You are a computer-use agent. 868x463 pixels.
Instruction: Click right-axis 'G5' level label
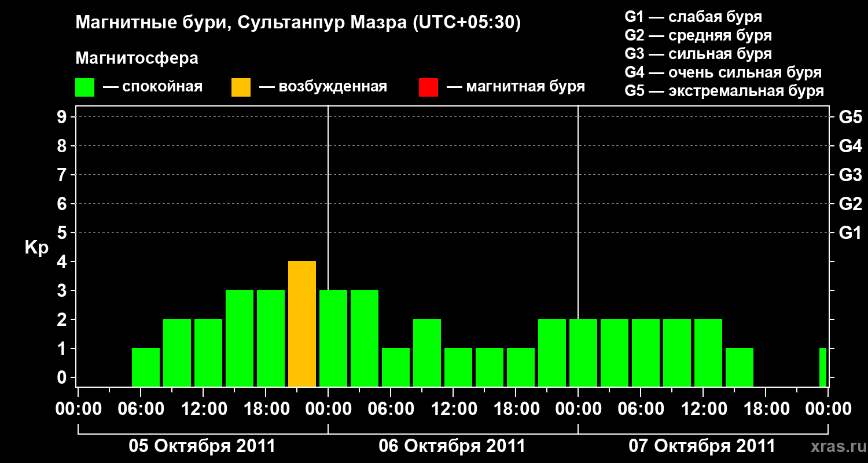(851, 117)
